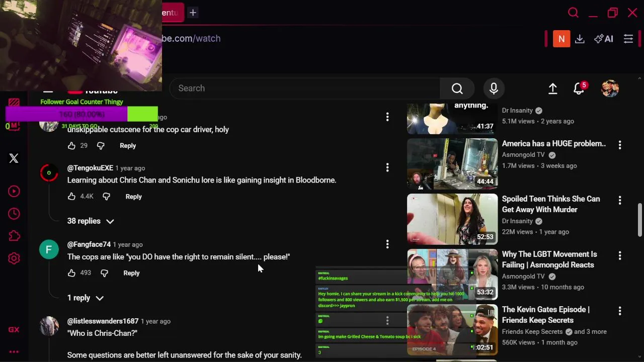Expand the 38 replies thread
Image resolution: width=644 pixels, height=362 pixels.
[x=91, y=221]
